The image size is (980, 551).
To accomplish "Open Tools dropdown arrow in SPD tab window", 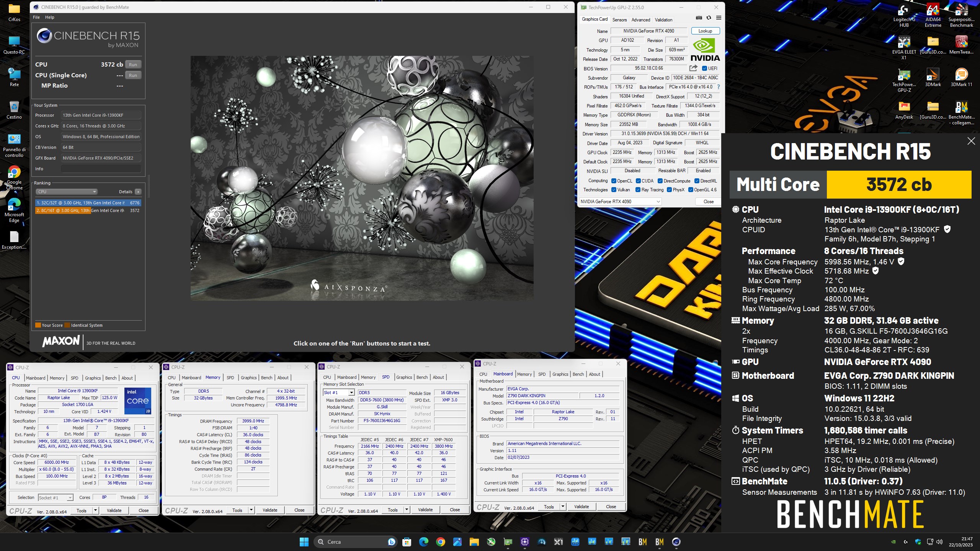I will click(x=407, y=510).
